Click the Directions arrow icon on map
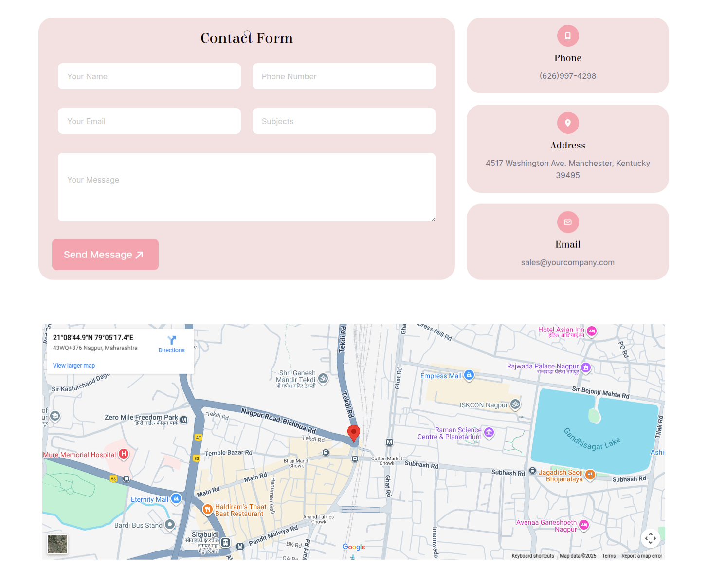The image size is (708, 588). 171,340
